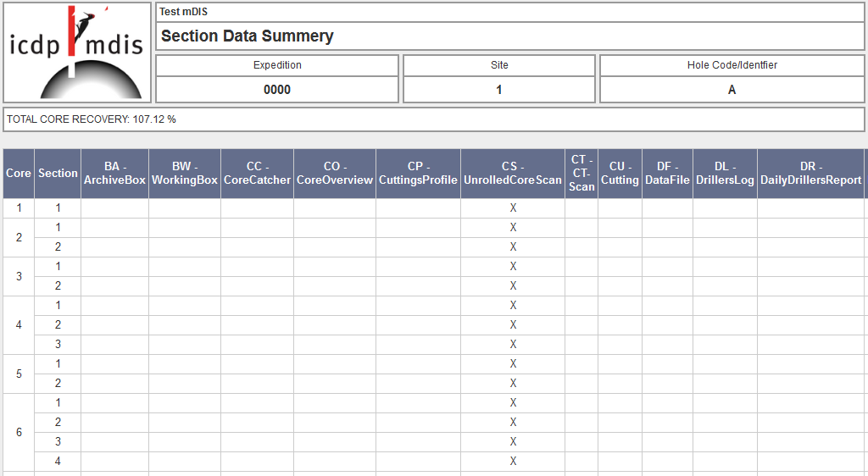The image size is (868, 476).
Task: Click Core 3 cell
Action: tap(19, 276)
